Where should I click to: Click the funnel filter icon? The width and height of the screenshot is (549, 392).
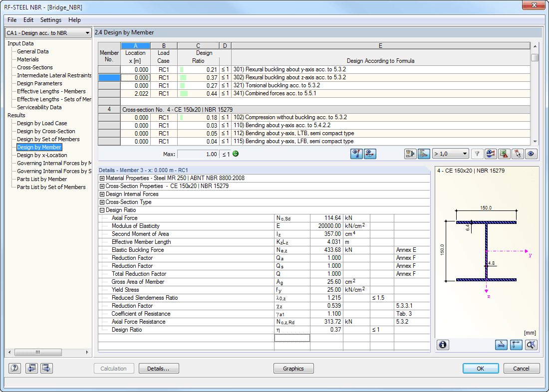click(477, 154)
